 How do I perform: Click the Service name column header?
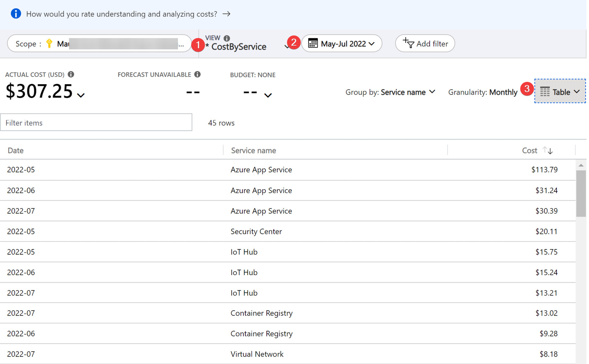(253, 150)
